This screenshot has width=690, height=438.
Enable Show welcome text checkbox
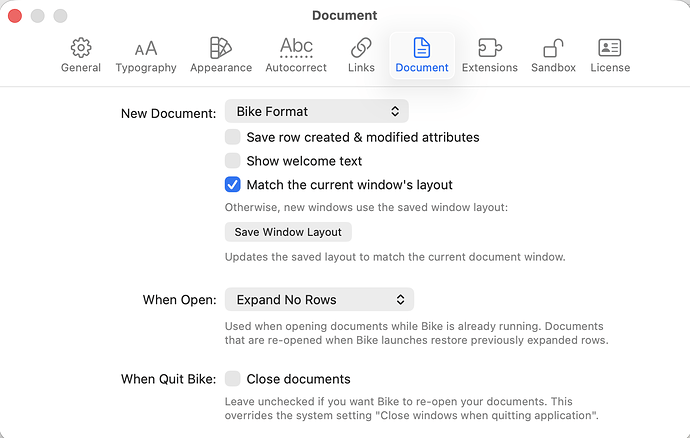tap(232, 161)
